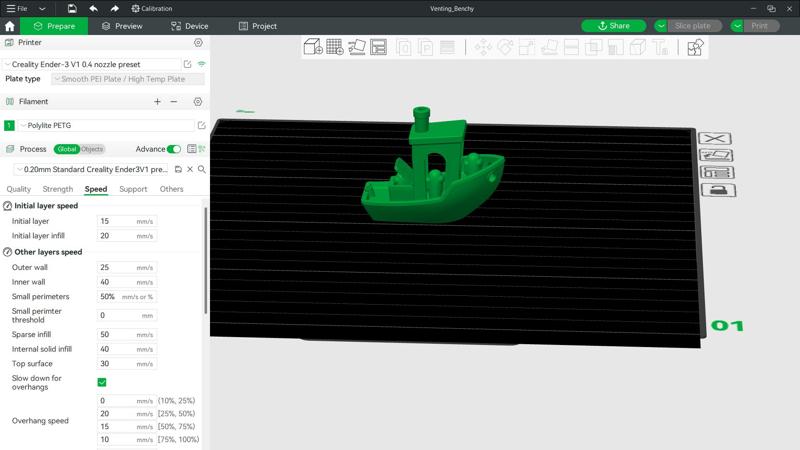
Task: Click the Add model cube icon
Action: (x=312, y=47)
